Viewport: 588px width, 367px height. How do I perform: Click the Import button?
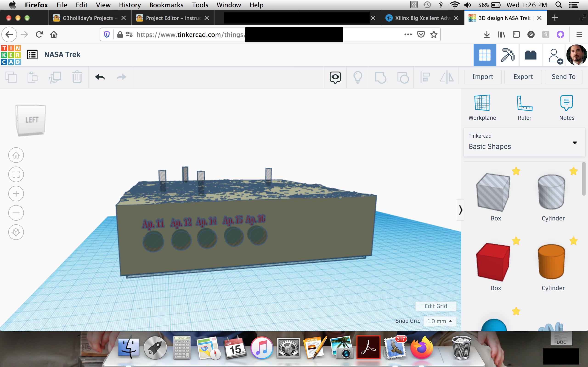pos(483,77)
